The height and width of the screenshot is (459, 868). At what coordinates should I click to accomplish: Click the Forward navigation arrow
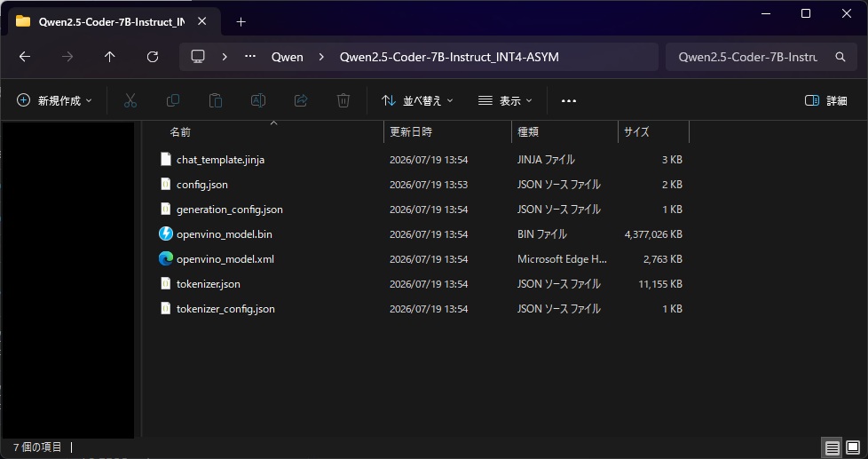point(67,57)
